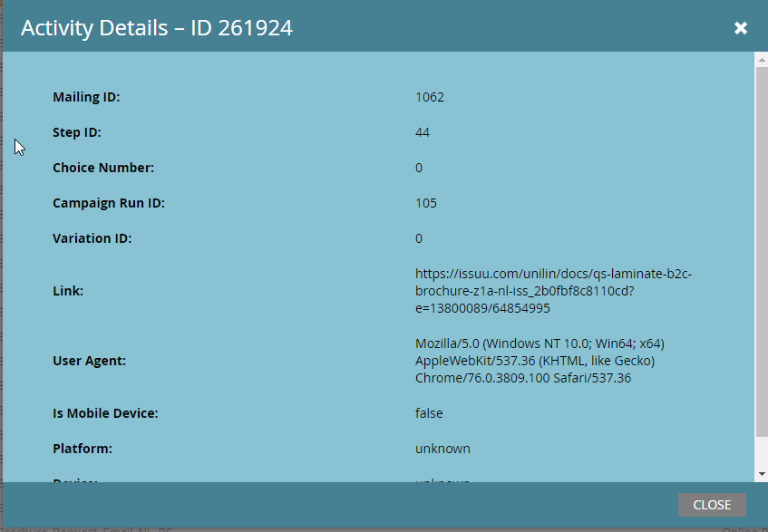Click the vertical scrollbar thumb
This screenshot has height=532, width=768.
(x=761, y=252)
